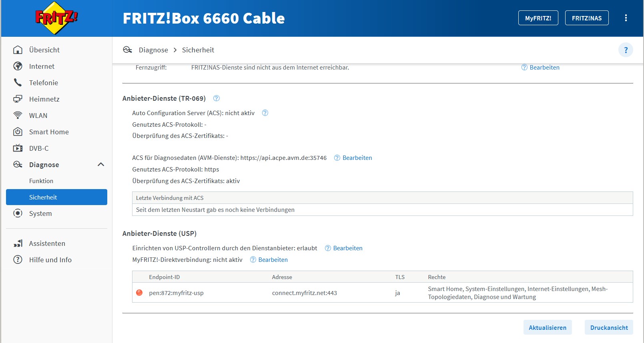The width and height of the screenshot is (644, 343).
Task: Click the FRITZ!NAS button
Action: pyautogui.click(x=586, y=18)
